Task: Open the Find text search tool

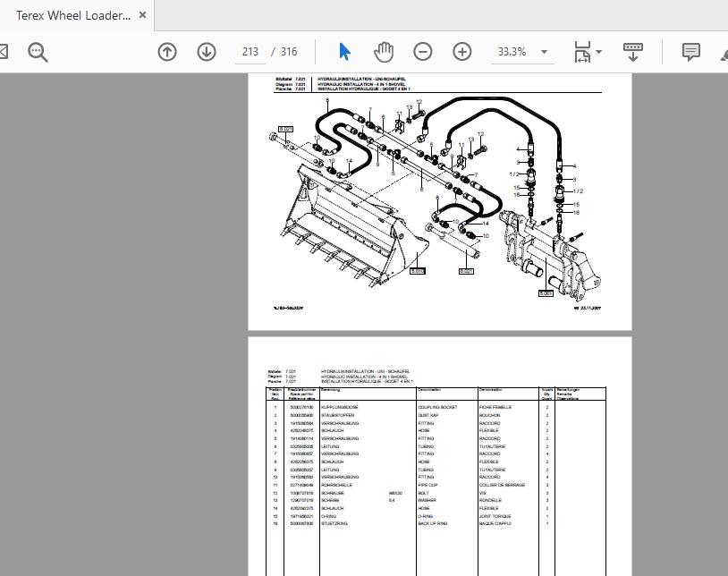Action: pyautogui.click(x=38, y=52)
